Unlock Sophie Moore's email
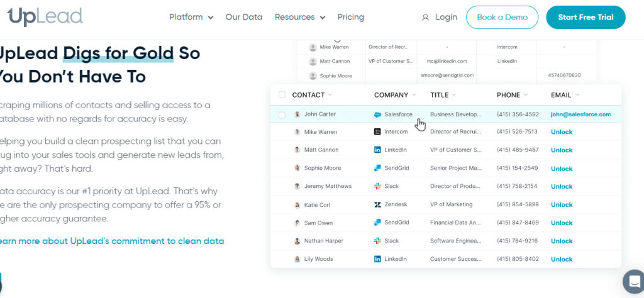This screenshot has height=298, width=644. [562, 168]
